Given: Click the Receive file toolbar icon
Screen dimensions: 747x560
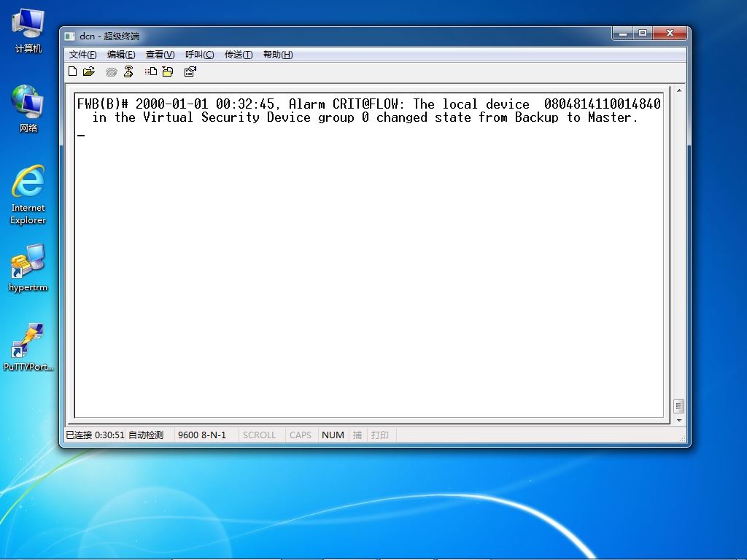Looking at the screenshot, I should coord(168,71).
